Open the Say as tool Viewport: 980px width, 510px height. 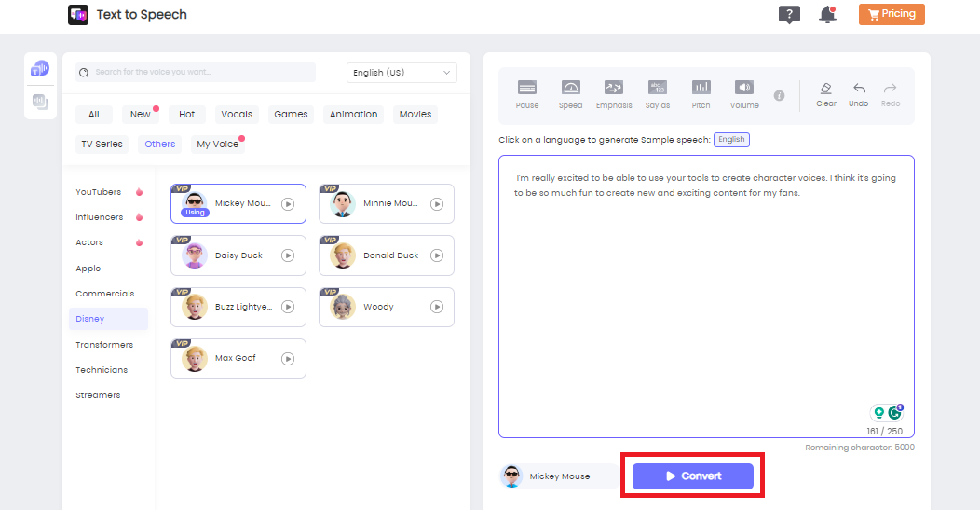[x=658, y=94]
